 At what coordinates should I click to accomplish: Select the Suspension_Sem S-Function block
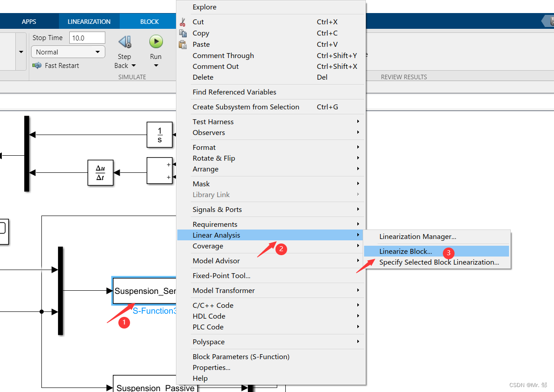point(144,291)
